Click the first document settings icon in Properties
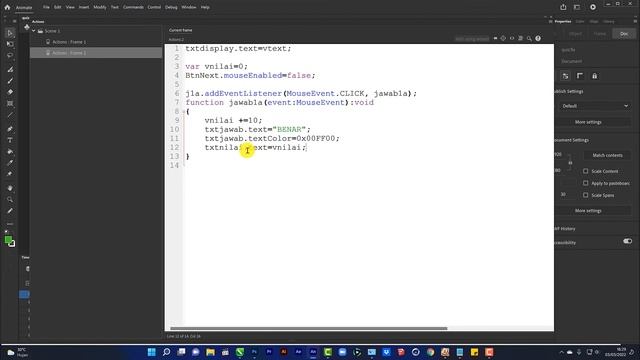Screen dimensions: 640x360 (x=565, y=76)
